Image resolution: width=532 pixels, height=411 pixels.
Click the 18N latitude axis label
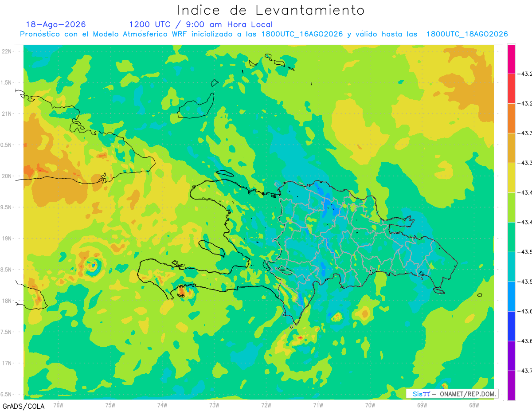click(7, 301)
